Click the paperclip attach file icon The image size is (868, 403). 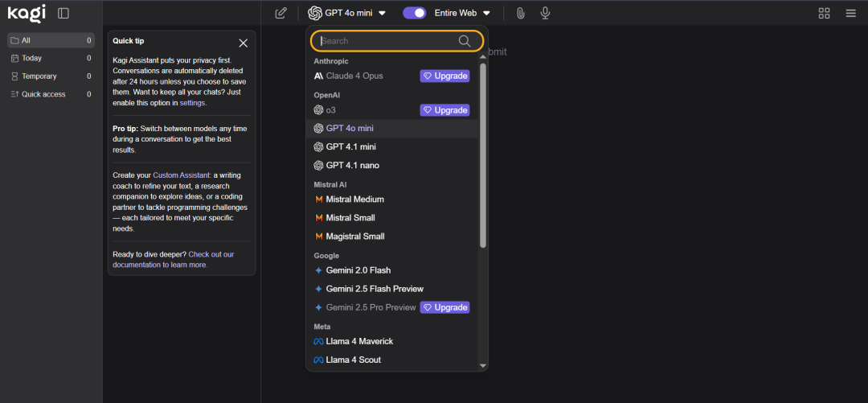point(521,13)
